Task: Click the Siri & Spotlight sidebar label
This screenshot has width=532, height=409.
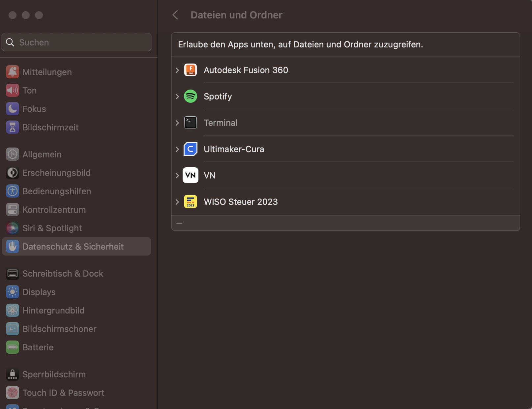Action: (52, 228)
